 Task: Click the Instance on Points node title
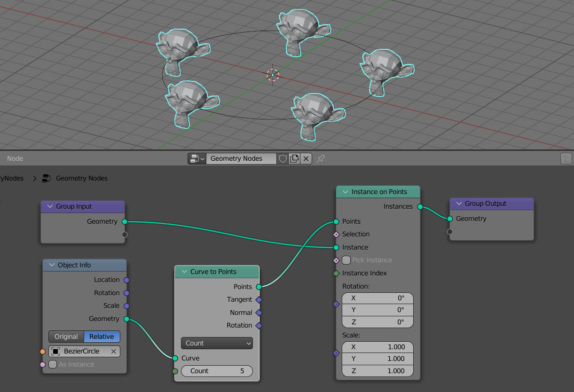click(x=379, y=192)
